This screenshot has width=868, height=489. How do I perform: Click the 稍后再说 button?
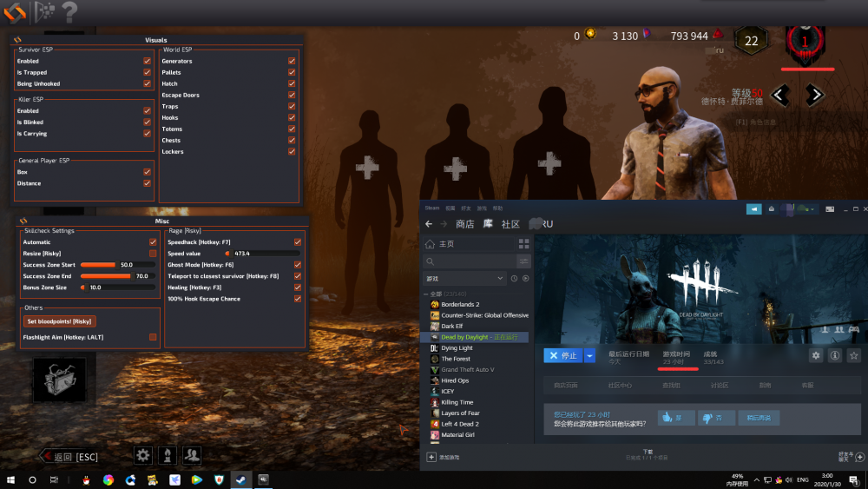tap(759, 418)
